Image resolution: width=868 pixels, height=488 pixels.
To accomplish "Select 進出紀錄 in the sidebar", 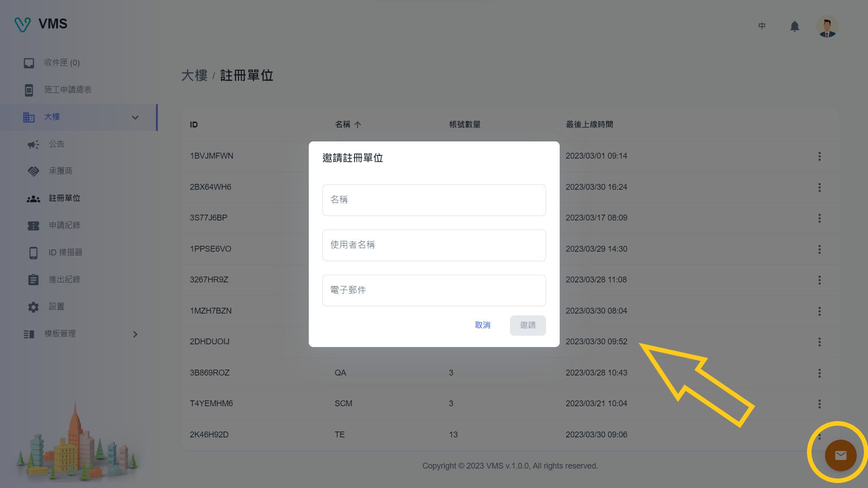I will pyautogui.click(x=64, y=280).
